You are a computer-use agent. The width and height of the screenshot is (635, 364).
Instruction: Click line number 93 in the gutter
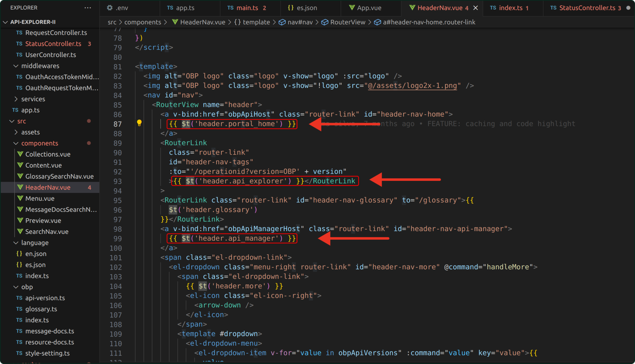(118, 181)
